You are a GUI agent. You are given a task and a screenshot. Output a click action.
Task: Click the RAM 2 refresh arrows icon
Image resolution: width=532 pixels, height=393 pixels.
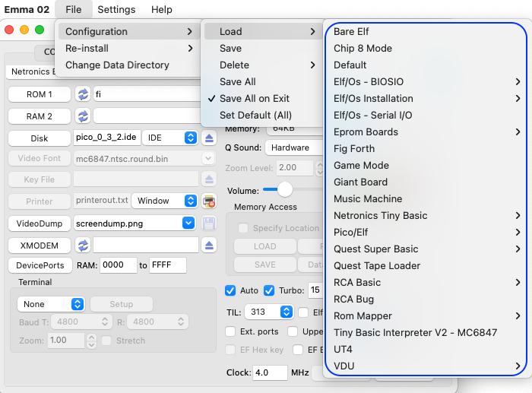click(x=83, y=116)
